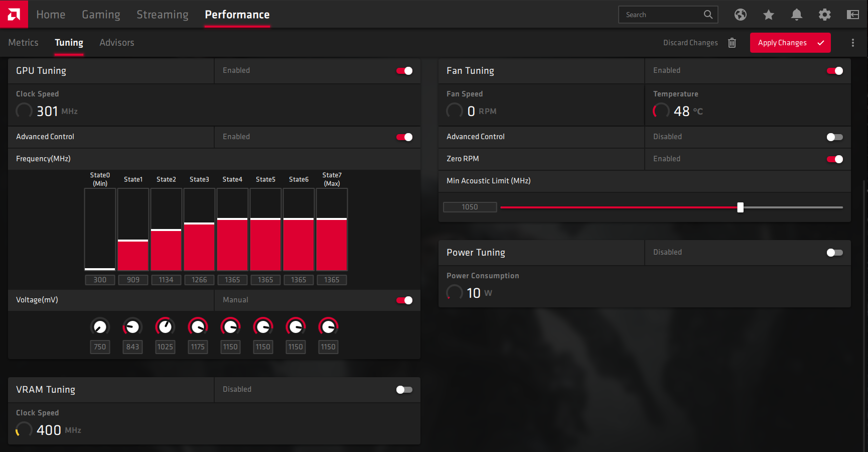Click the Apply Changes button
This screenshot has width=868, height=452.
790,43
